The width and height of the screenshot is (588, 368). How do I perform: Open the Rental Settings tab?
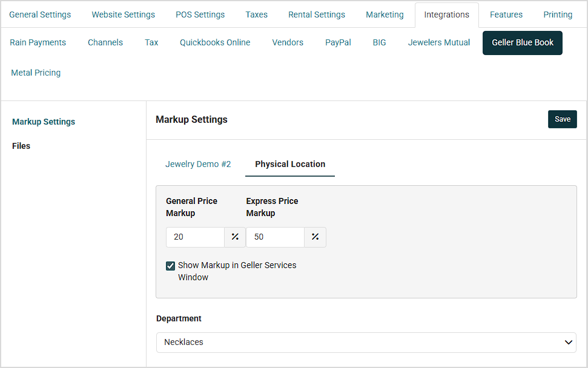coord(317,15)
